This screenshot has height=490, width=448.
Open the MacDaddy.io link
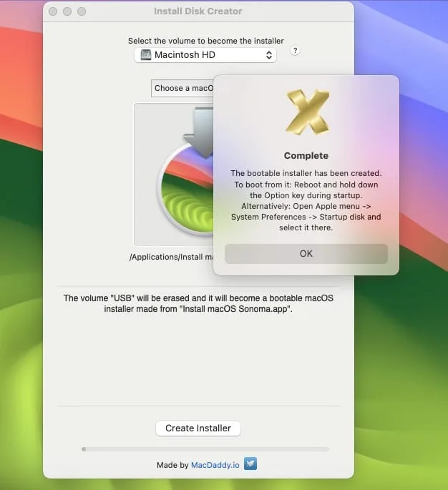point(215,465)
